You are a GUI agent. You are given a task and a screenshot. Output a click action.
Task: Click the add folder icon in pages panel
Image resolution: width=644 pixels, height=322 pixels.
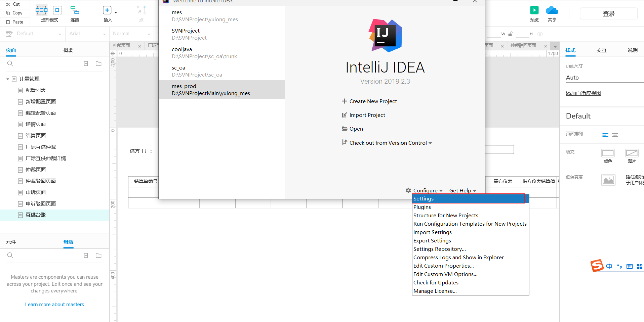click(98, 63)
